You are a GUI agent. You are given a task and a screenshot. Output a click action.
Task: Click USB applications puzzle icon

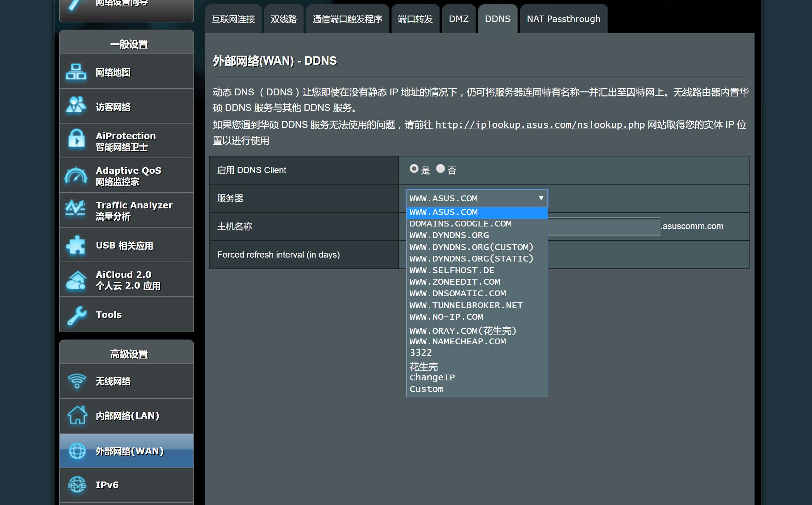[76, 246]
